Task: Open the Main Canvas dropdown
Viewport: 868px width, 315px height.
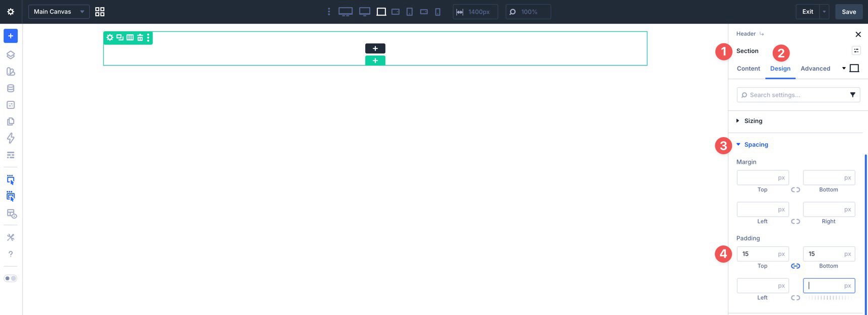Action: point(58,12)
